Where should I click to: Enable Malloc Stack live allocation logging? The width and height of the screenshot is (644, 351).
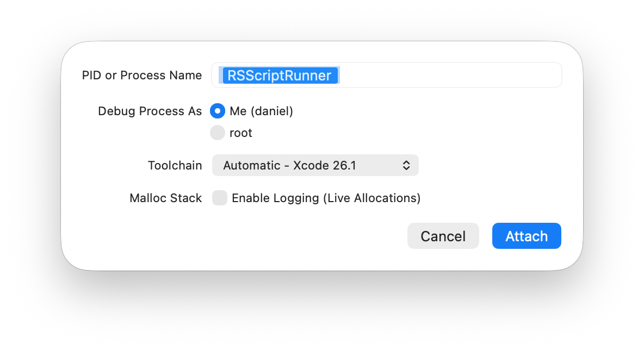click(x=219, y=198)
